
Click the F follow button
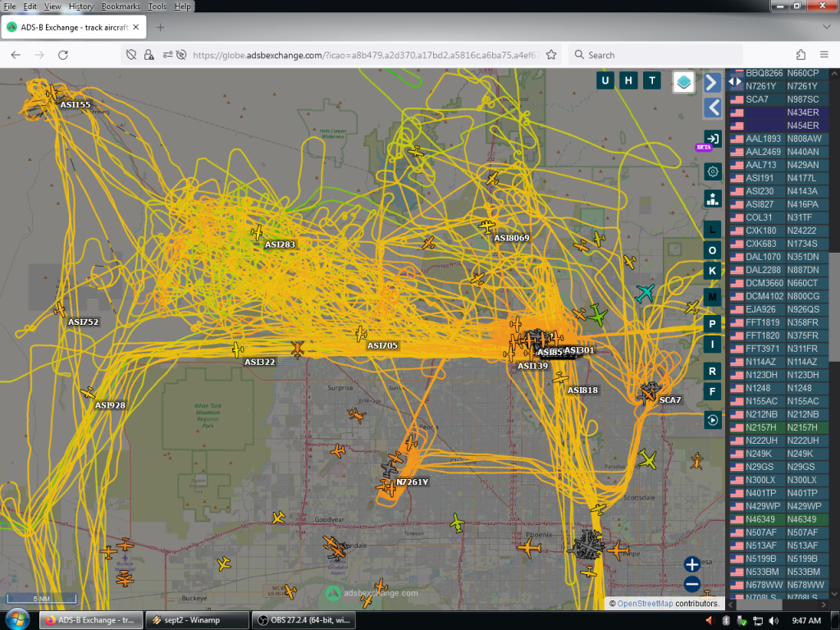click(x=713, y=391)
